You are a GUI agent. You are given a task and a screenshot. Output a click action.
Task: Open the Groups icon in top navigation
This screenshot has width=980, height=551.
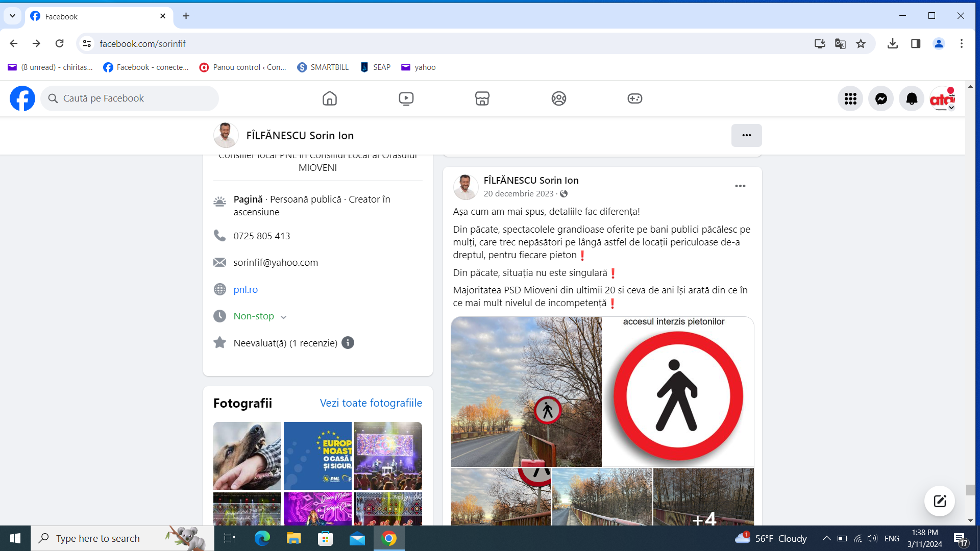(558, 98)
